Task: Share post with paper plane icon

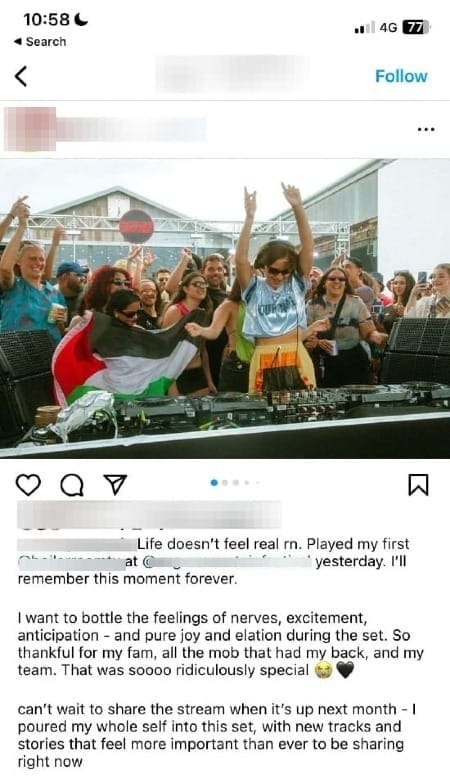Action: coord(115,484)
